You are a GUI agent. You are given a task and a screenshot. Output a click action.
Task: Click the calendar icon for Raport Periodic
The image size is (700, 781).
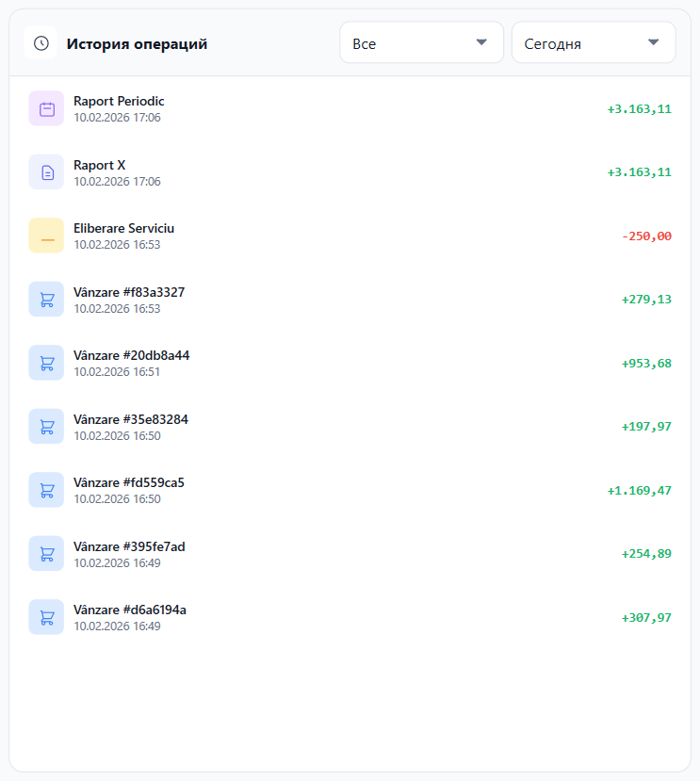tap(46, 108)
